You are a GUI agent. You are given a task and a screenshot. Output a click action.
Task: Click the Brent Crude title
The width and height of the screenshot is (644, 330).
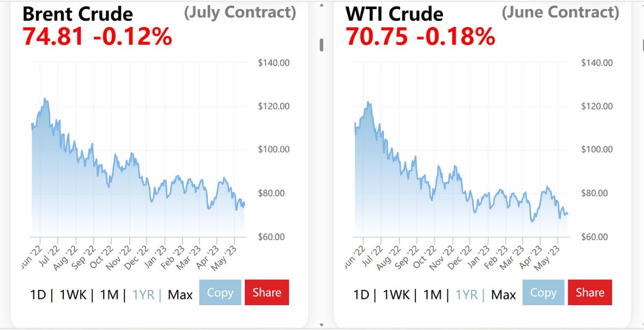[x=77, y=14]
